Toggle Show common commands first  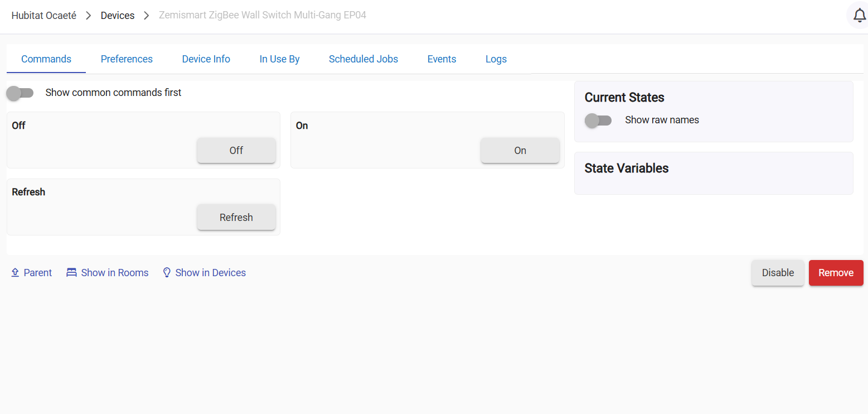20,93
